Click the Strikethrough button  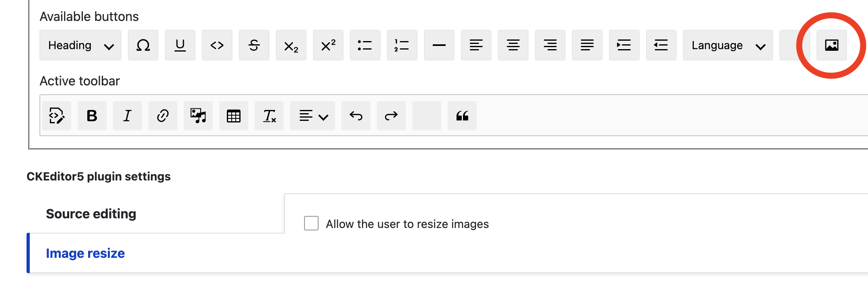(254, 45)
